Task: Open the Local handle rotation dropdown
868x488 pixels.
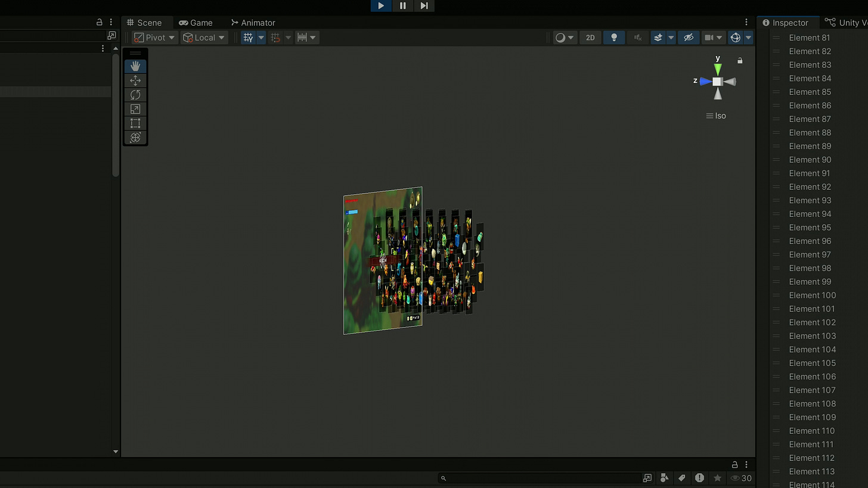Action: [x=204, y=38]
